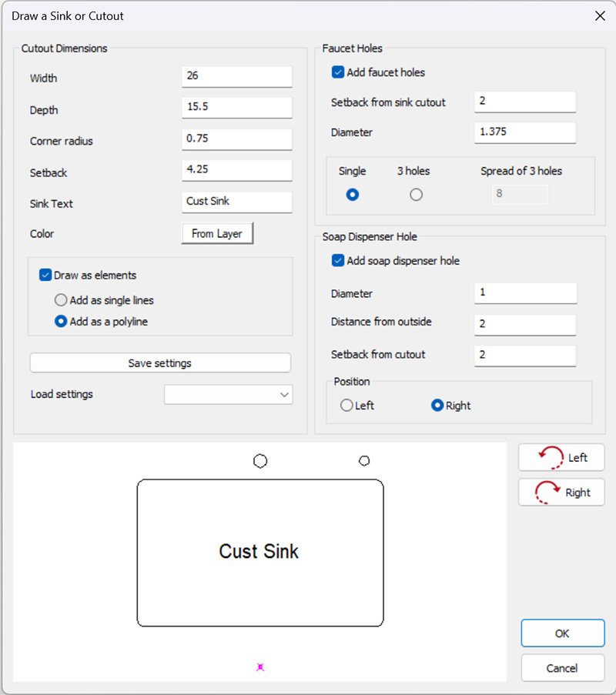Close the Draw a Sink dialog

[600, 15]
